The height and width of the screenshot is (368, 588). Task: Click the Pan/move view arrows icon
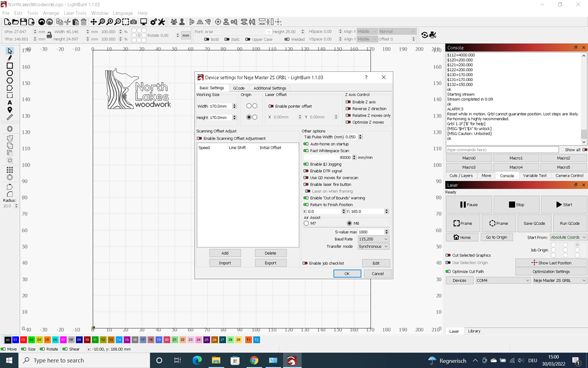94,22
